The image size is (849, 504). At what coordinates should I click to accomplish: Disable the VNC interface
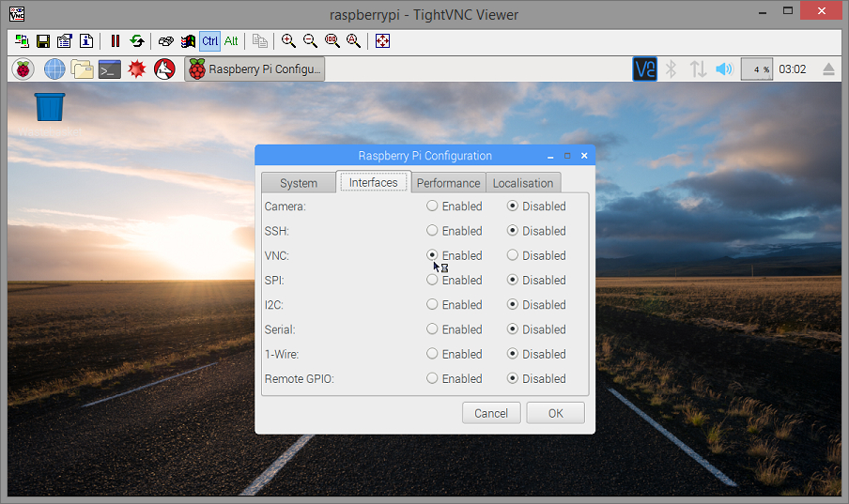coord(536,255)
